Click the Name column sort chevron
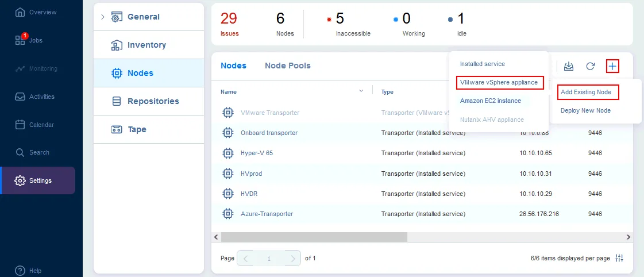 coord(361,91)
